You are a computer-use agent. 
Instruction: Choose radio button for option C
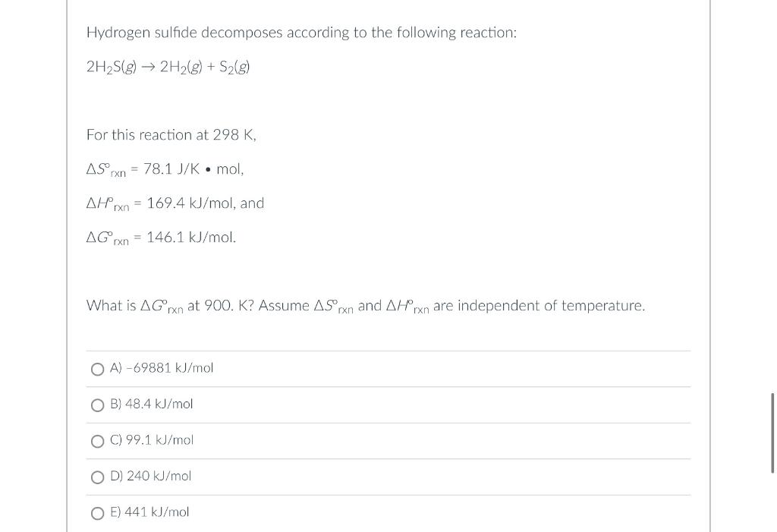[x=98, y=441]
